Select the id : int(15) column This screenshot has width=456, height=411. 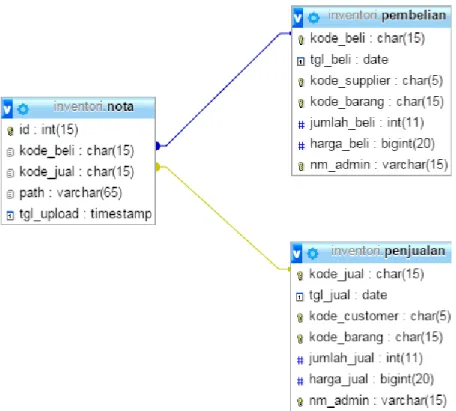tap(49, 129)
